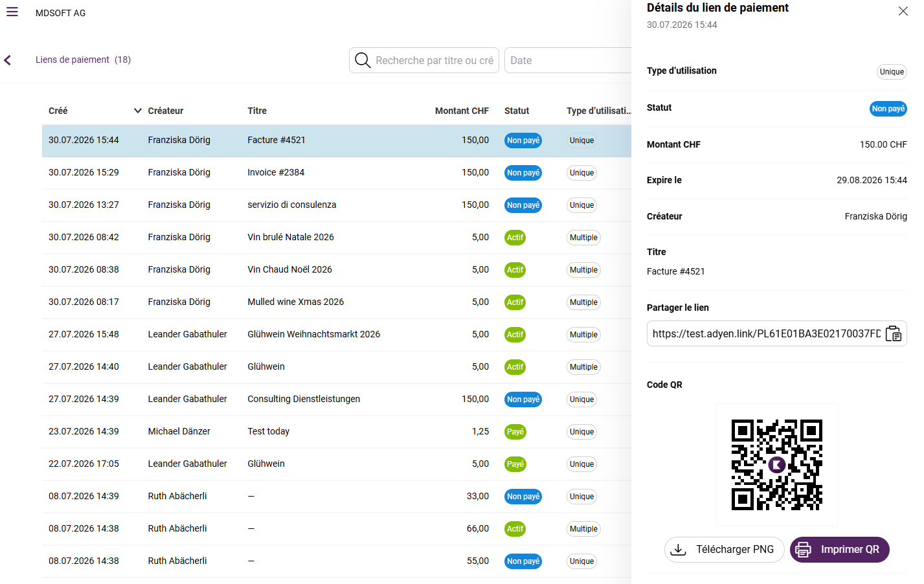Viewport: 924px width, 584px height.
Task: Open the Invoice #2384 row
Action: tap(337, 173)
